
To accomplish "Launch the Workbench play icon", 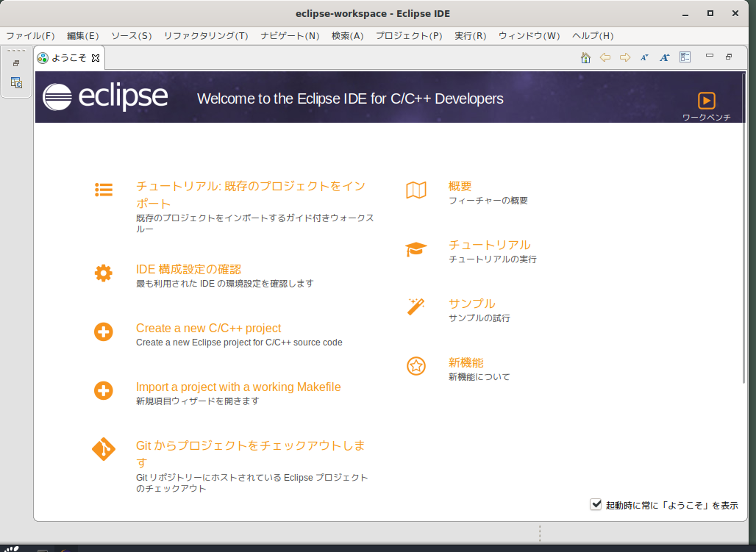I will (706, 101).
